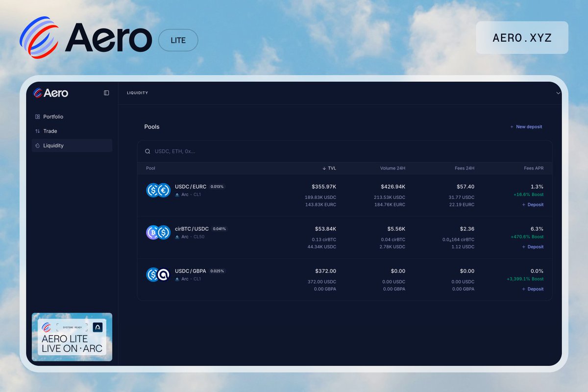Click the Aero logo in the sidebar
The image size is (588, 392).
50,93
